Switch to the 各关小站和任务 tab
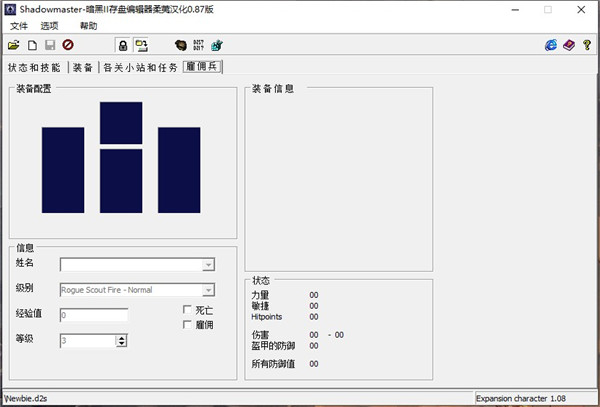 tap(141, 68)
